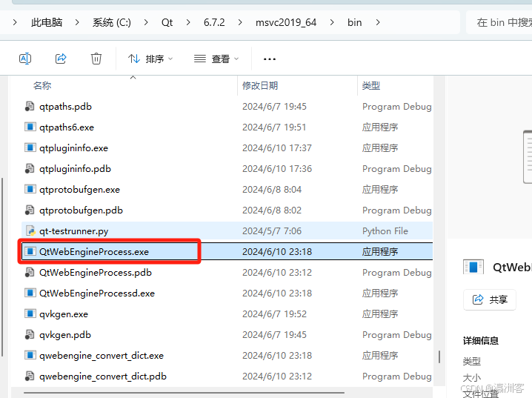Select the qwebengine_convert_dict.exe file name
The image size is (532, 398).
(x=101, y=355)
